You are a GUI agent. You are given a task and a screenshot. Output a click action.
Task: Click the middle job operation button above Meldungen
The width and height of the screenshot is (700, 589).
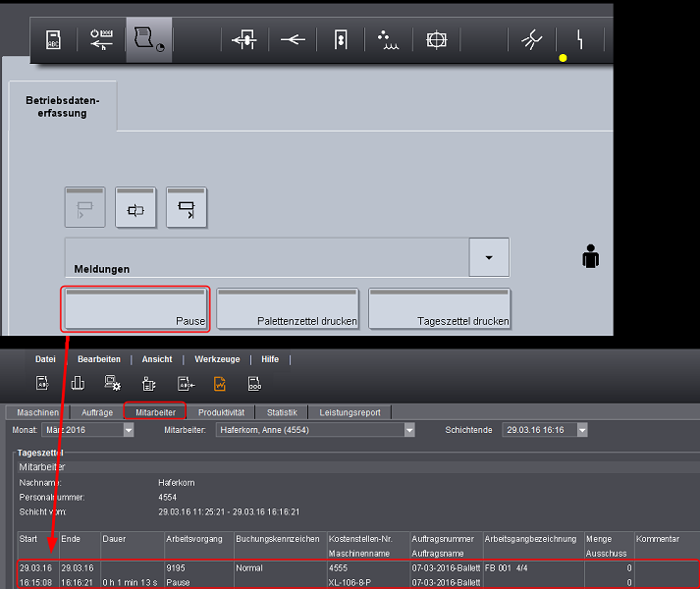(135, 206)
